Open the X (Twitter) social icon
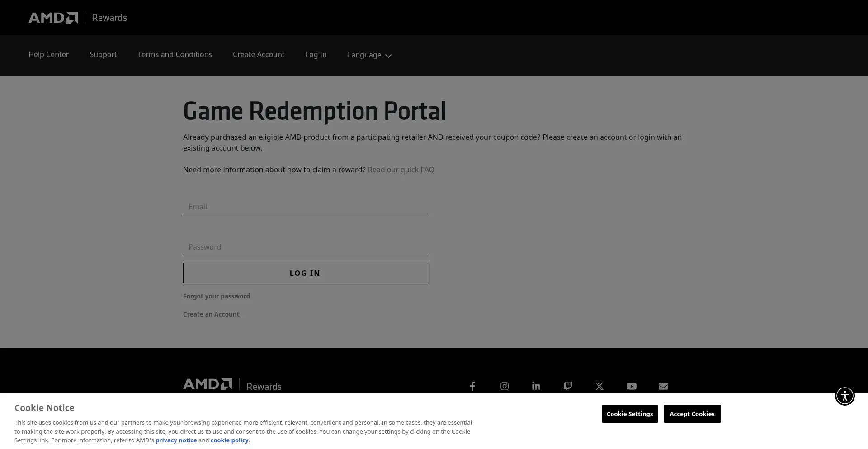The image size is (868, 449). pos(599,386)
